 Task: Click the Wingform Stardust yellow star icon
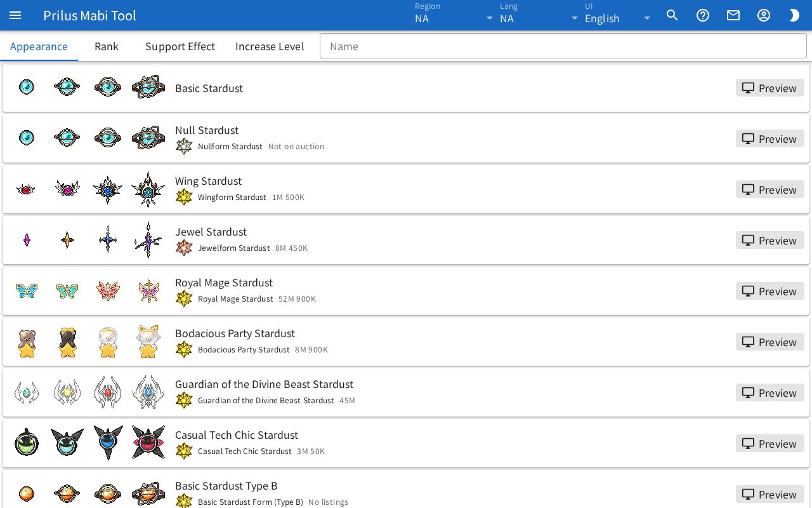tap(184, 197)
